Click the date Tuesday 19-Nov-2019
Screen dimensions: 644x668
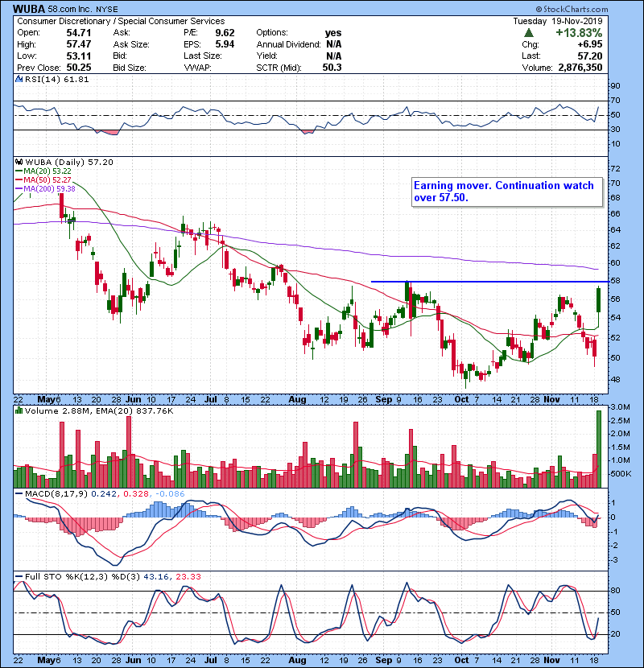pos(558,21)
